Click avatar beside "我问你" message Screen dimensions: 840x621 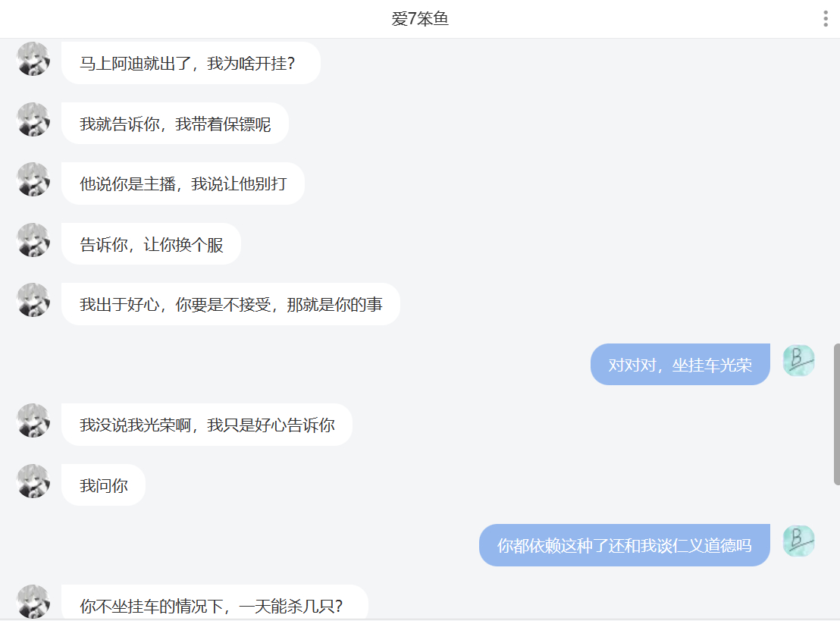tap(33, 481)
